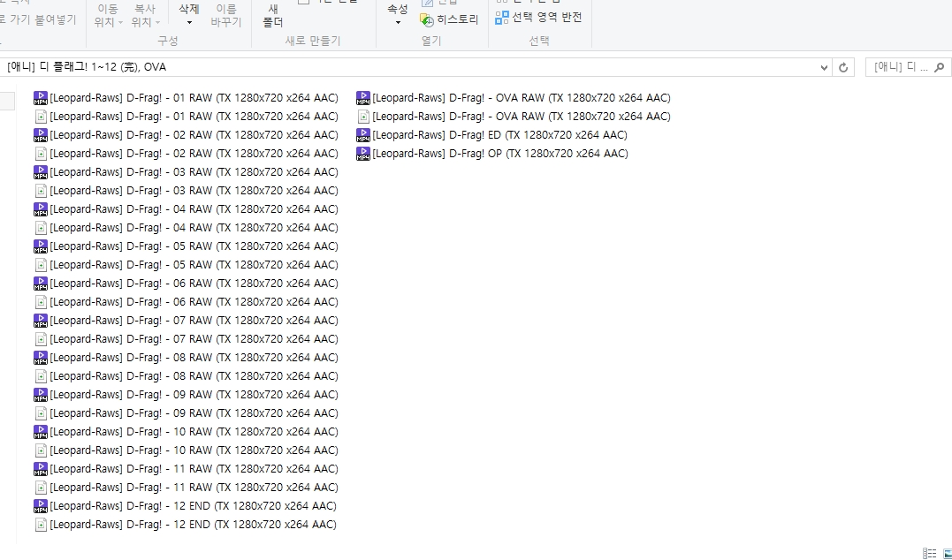Open 히스토리 (History) in the ribbon
952x560 pixels.
point(449,20)
